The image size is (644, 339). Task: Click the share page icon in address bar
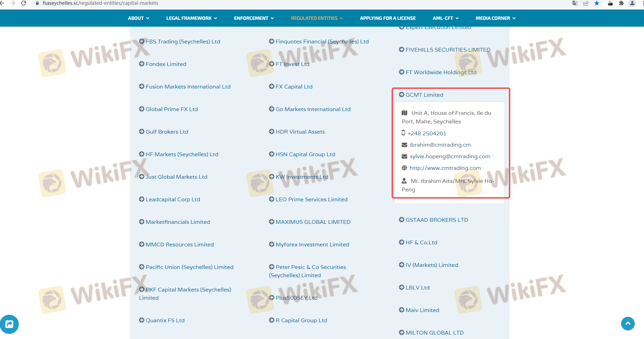click(586, 3)
